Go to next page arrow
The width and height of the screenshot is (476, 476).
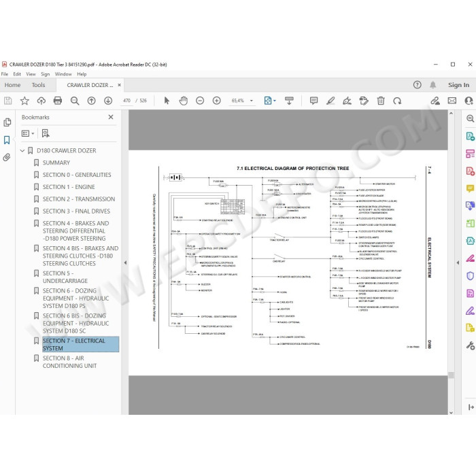point(108,101)
